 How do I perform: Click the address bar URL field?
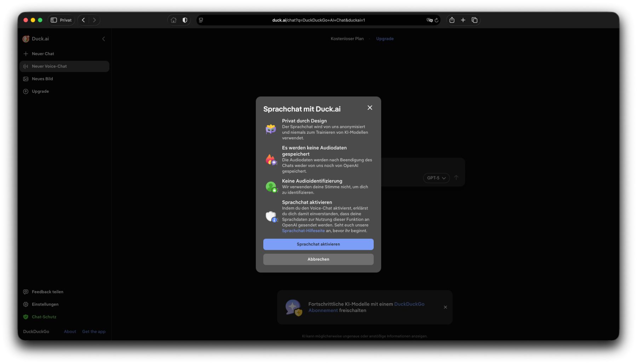point(318,20)
